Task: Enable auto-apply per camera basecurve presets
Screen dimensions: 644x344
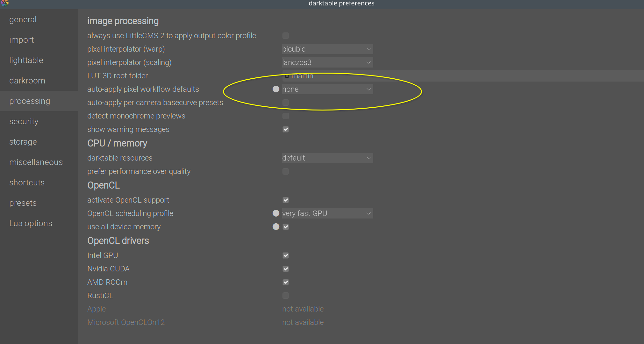Action: point(285,103)
